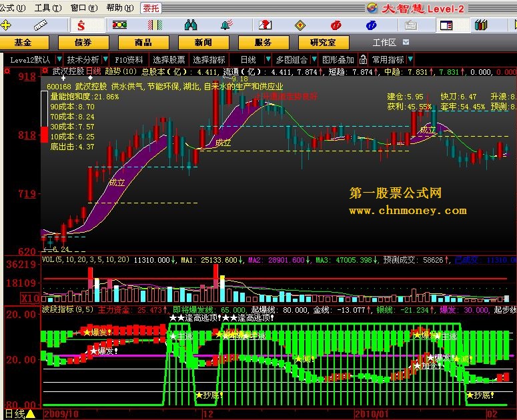The height and width of the screenshot is (420, 517).
Task: Click the 技术分析 button
Action: 83,59
